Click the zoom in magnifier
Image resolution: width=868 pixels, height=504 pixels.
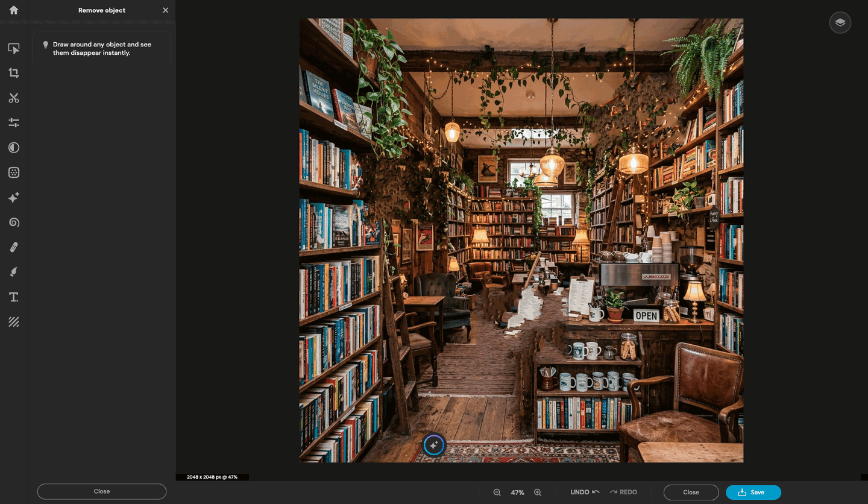pos(538,493)
